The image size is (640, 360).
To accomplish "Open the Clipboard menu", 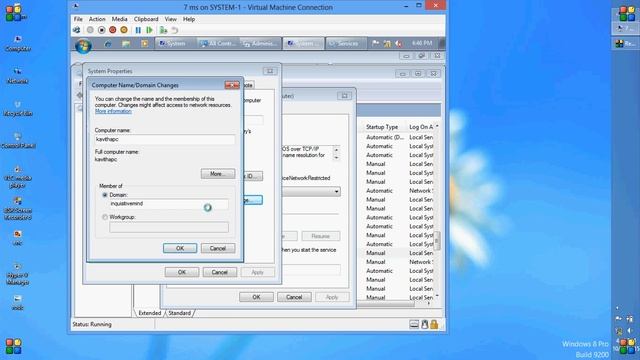I will point(146,19).
